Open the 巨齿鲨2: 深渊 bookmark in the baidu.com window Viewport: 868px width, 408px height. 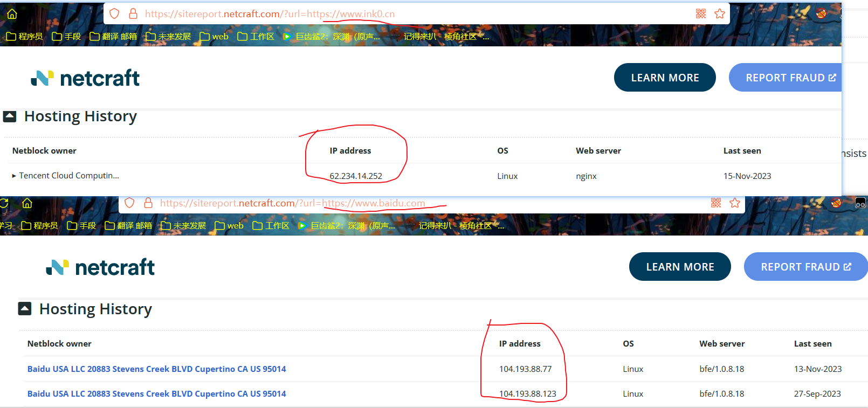[347, 225]
